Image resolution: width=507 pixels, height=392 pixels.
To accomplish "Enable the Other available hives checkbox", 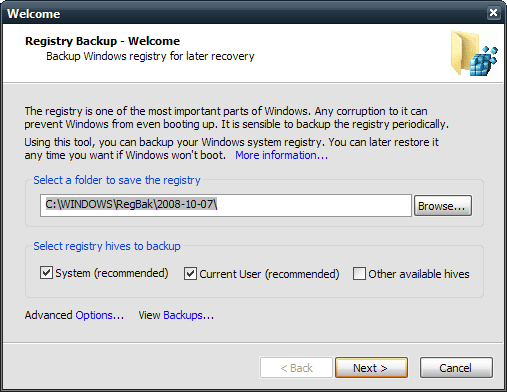I will pyautogui.click(x=359, y=274).
